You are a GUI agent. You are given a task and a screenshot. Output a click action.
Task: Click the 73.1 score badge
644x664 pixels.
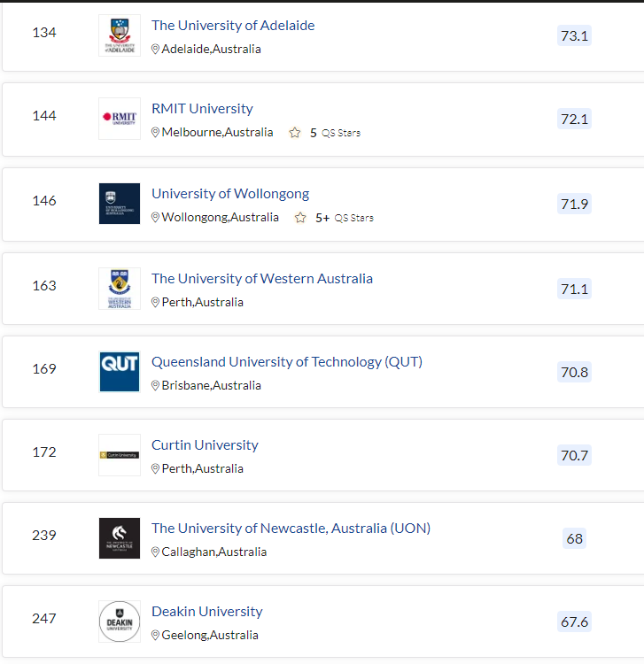pos(574,35)
